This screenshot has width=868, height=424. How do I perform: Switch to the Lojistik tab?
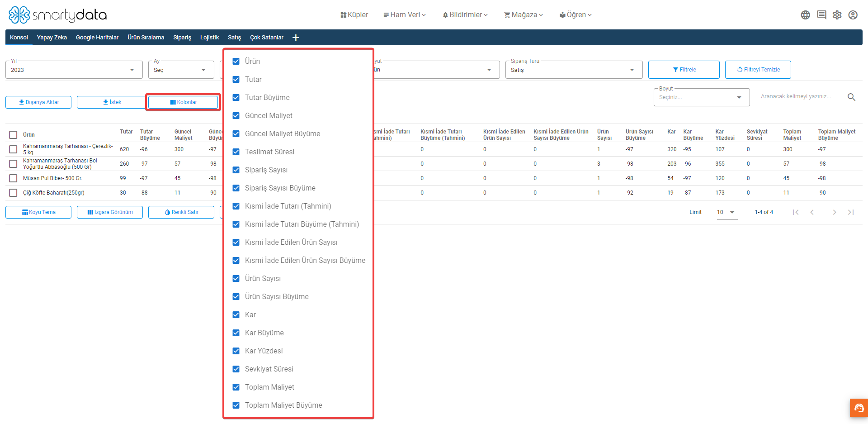pyautogui.click(x=209, y=38)
